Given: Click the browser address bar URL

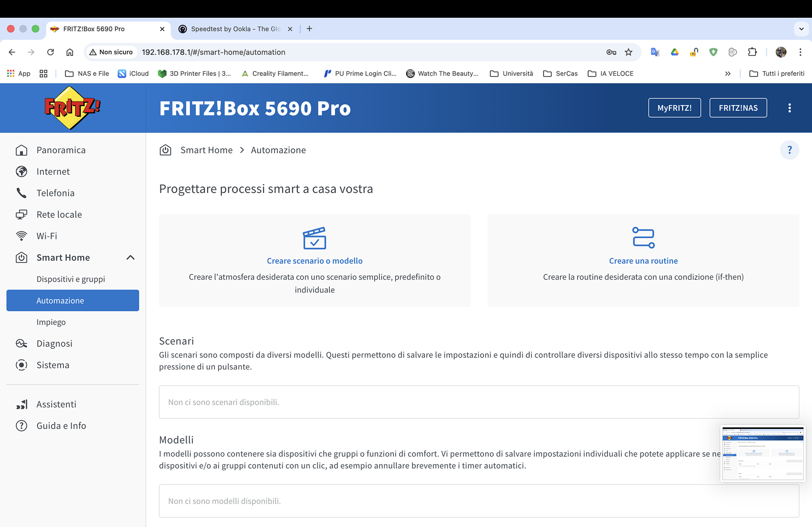Looking at the screenshot, I should [214, 52].
